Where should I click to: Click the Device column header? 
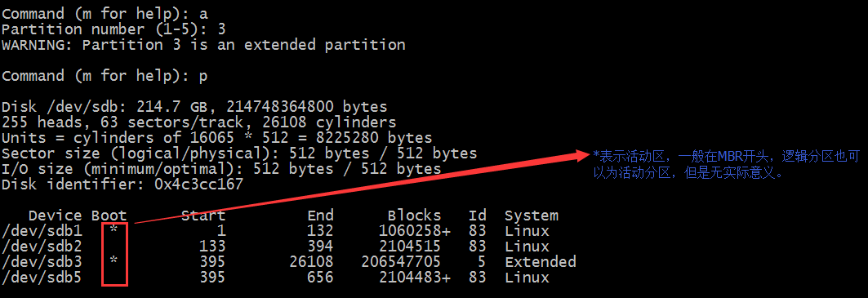(x=56, y=216)
